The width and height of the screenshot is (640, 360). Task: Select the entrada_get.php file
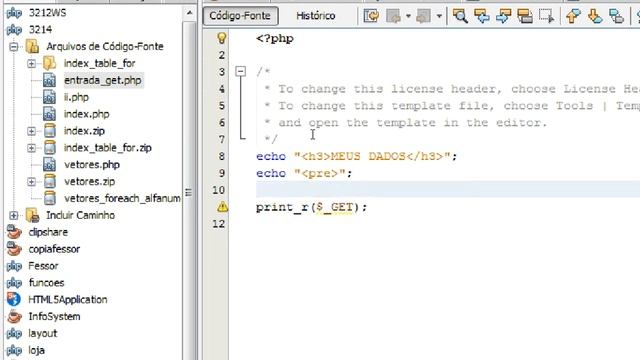(x=103, y=80)
